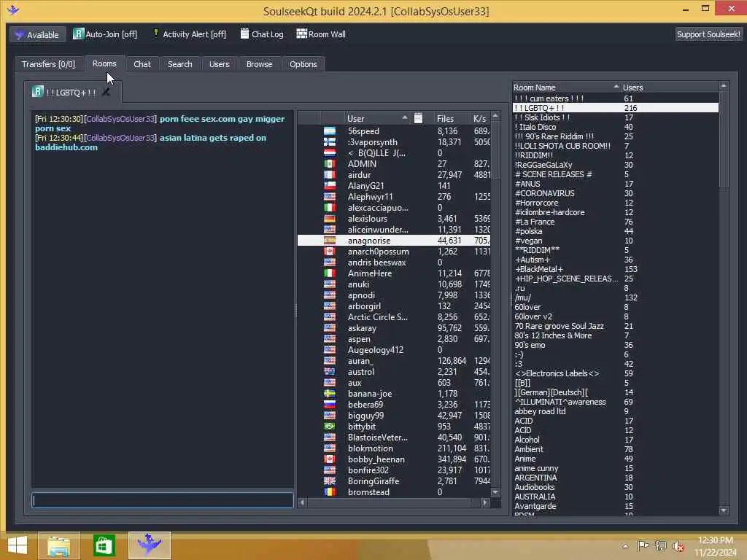Image resolution: width=747 pixels, height=560 pixels.
Task: Click room list scroll down arrow
Action: coord(724,510)
